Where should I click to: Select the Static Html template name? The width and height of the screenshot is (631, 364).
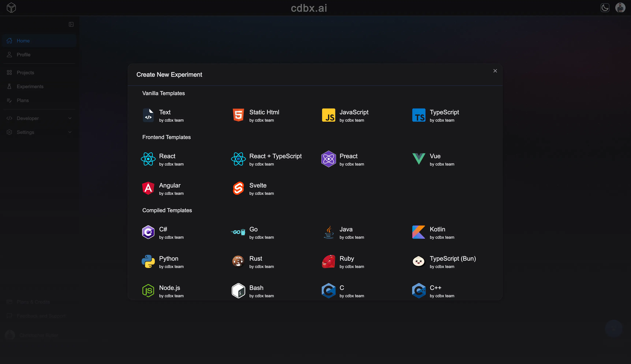pyautogui.click(x=264, y=112)
